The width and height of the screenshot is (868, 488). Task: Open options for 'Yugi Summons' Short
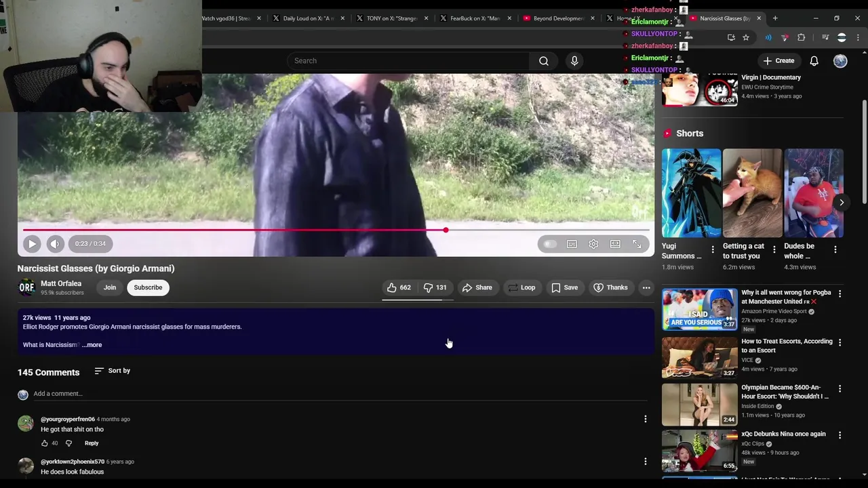pyautogui.click(x=713, y=250)
